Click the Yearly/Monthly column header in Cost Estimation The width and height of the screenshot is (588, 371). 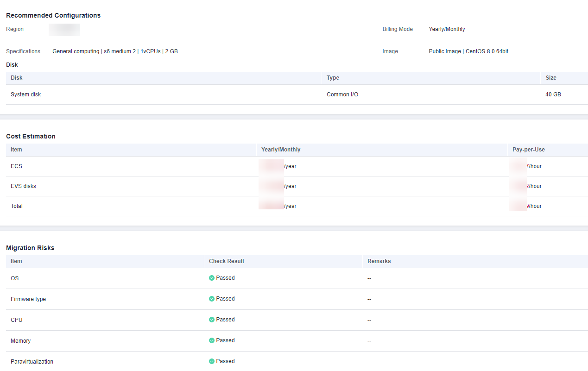pyautogui.click(x=280, y=150)
